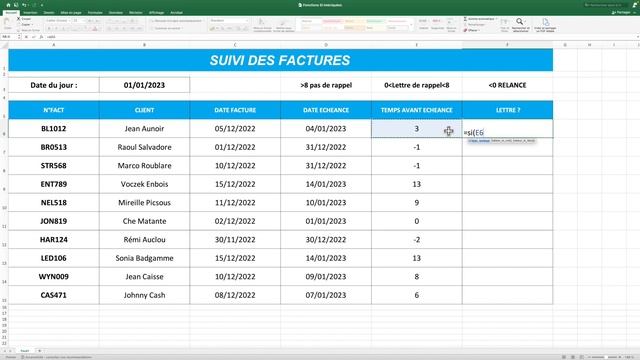Viewport: 640px width, 360px height.
Task: Select the date cell 01/01/2023
Action: point(144,85)
